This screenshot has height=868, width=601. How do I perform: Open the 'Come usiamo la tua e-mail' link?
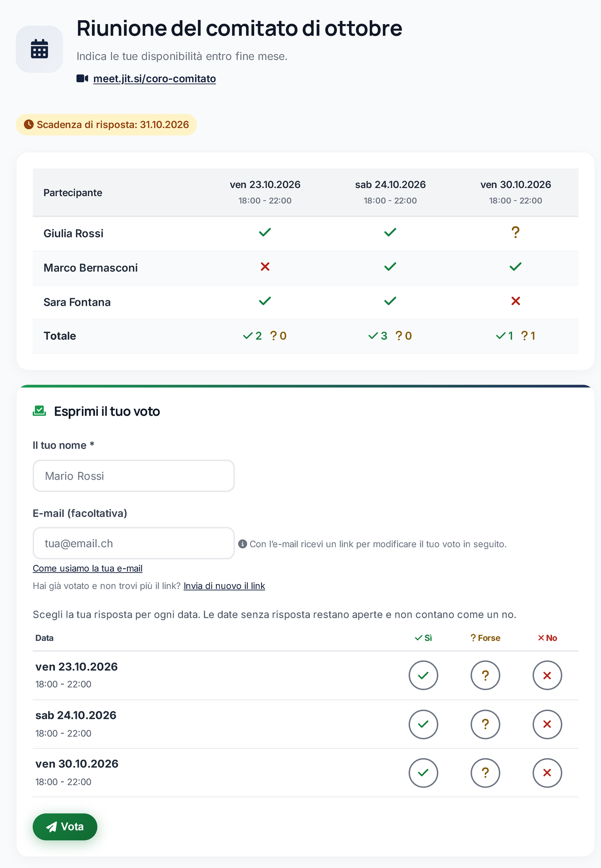tap(88, 568)
